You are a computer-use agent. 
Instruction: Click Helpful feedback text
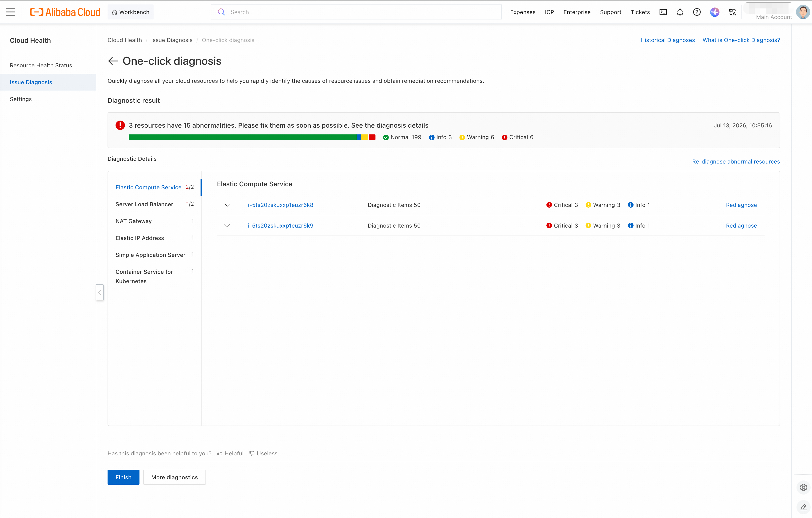click(234, 453)
